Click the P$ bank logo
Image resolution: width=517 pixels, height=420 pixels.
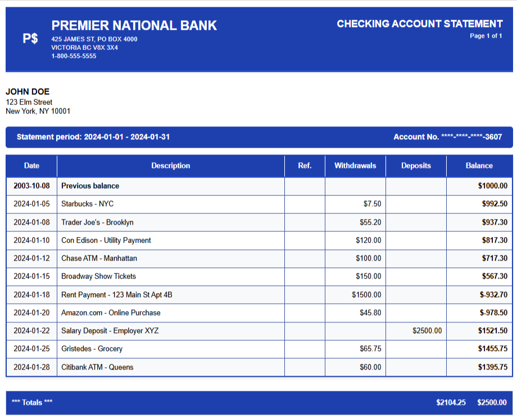[x=30, y=39]
